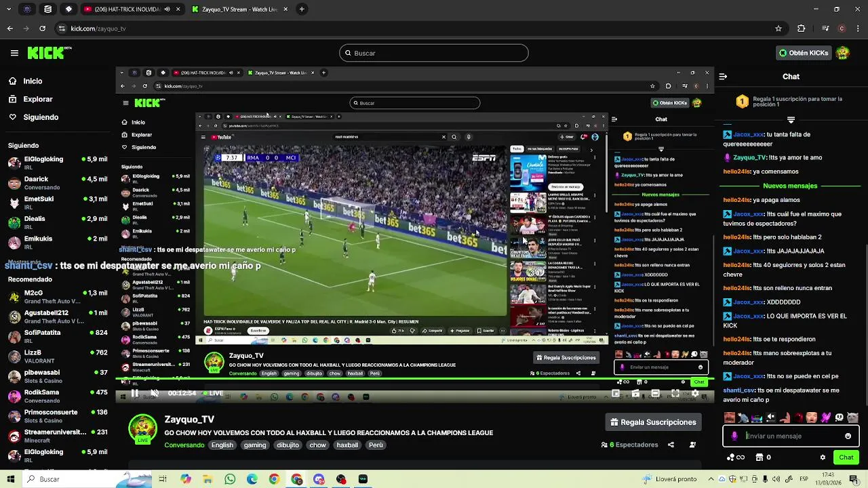Viewport: 868px width, 488px height.
Task: Open the channel points infinity balance
Action: pos(736,457)
